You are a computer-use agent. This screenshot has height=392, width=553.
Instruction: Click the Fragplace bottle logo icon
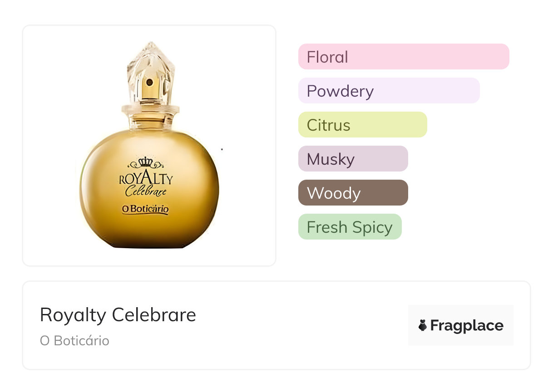[x=423, y=325]
